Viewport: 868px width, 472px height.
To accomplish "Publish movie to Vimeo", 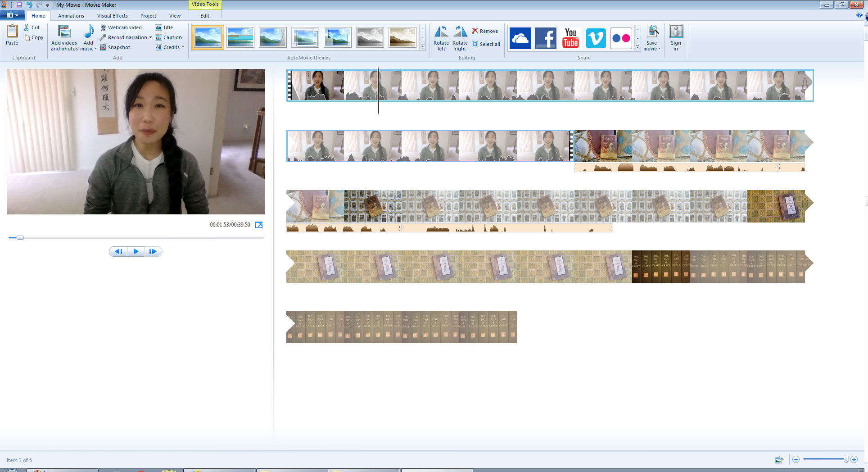I will tap(596, 38).
